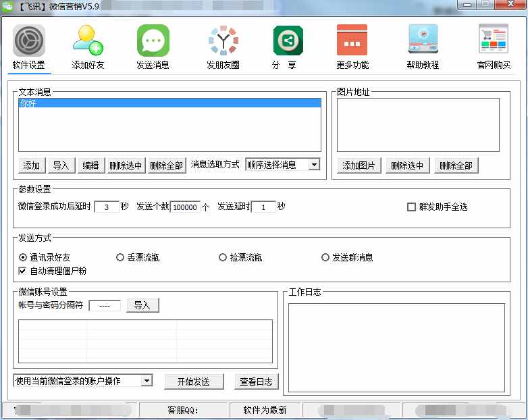Viewport: 528px width, 420px height.
Task: Click the WeChat accounts table
Action: 145,341
